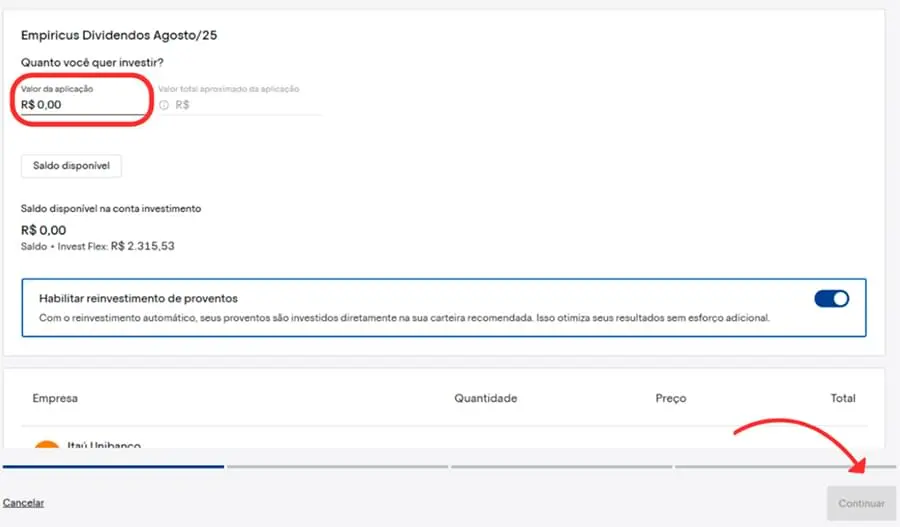Click the Total column header
This screenshot has width=900, height=527.
tap(843, 398)
